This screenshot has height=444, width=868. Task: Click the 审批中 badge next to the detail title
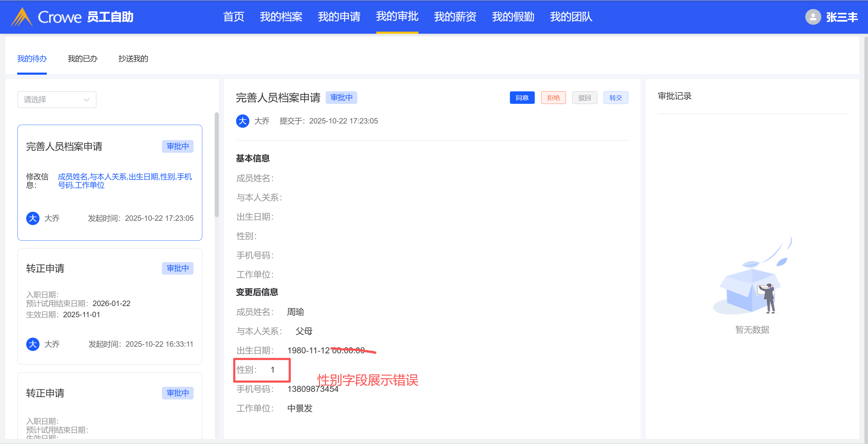coord(341,98)
